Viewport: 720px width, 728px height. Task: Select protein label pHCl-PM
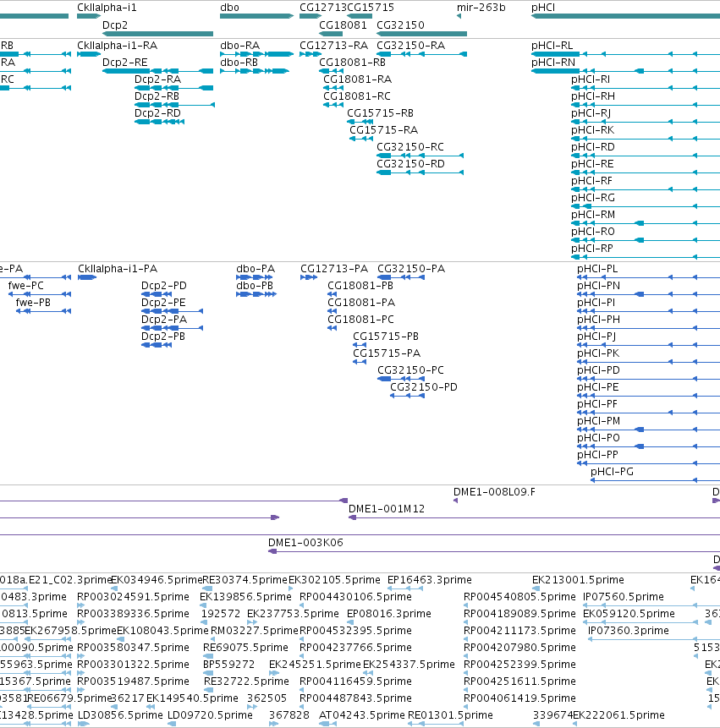click(x=598, y=421)
